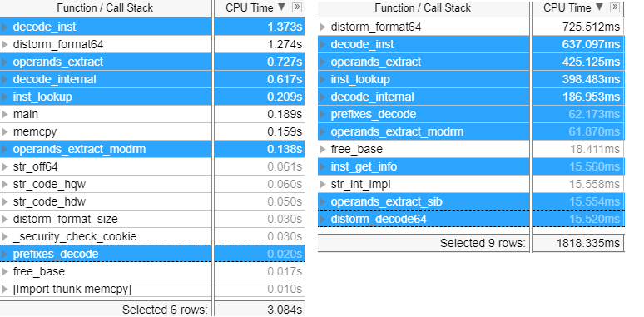Select [Import thunk memcpy] row
Screen dimensions: 644x317
[x=152, y=289]
